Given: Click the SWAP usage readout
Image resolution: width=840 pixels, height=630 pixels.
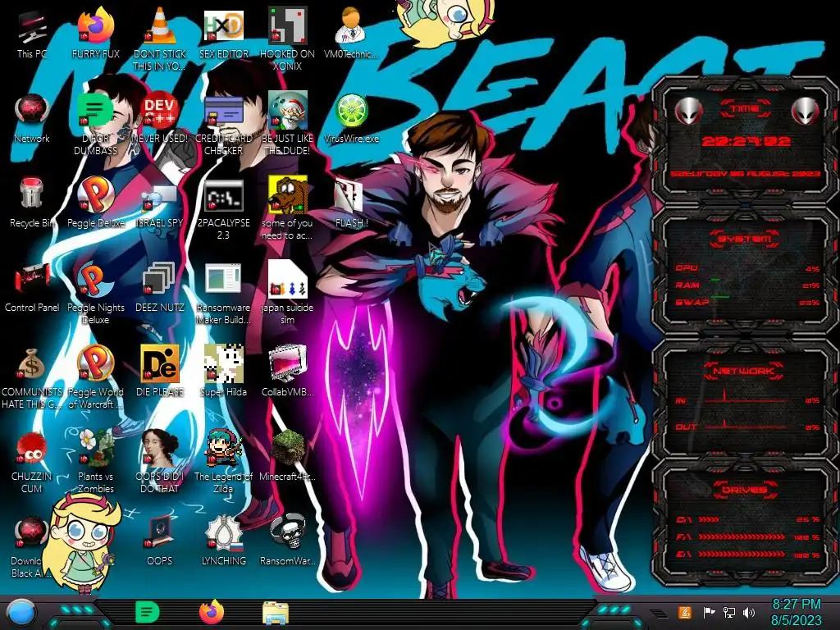Looking at the screenshot, I should [747, 303].
